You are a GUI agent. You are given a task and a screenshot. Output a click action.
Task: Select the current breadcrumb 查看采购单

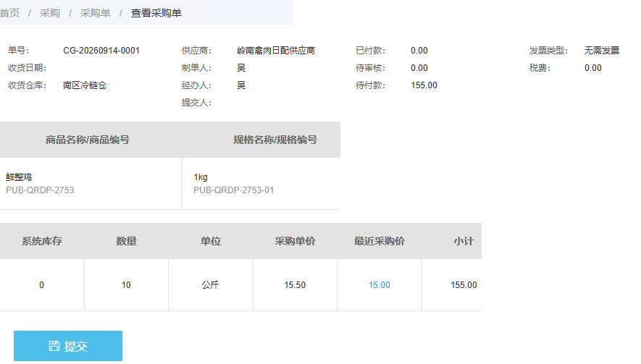[156, 13]
